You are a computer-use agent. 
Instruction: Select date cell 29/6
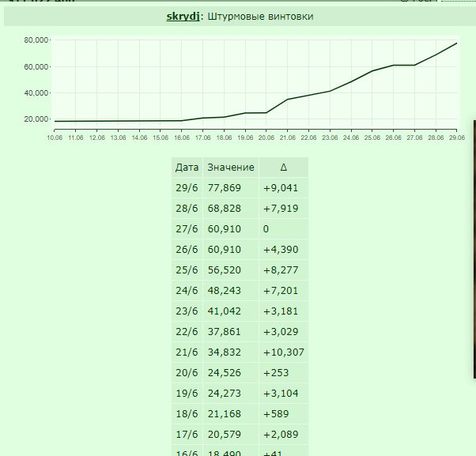187,188
